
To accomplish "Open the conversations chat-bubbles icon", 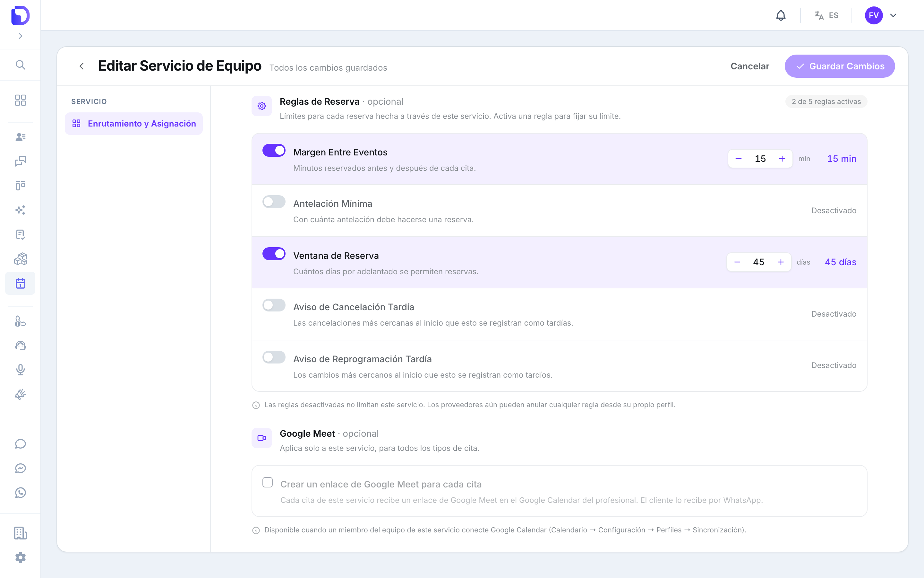I will (20, 161).
